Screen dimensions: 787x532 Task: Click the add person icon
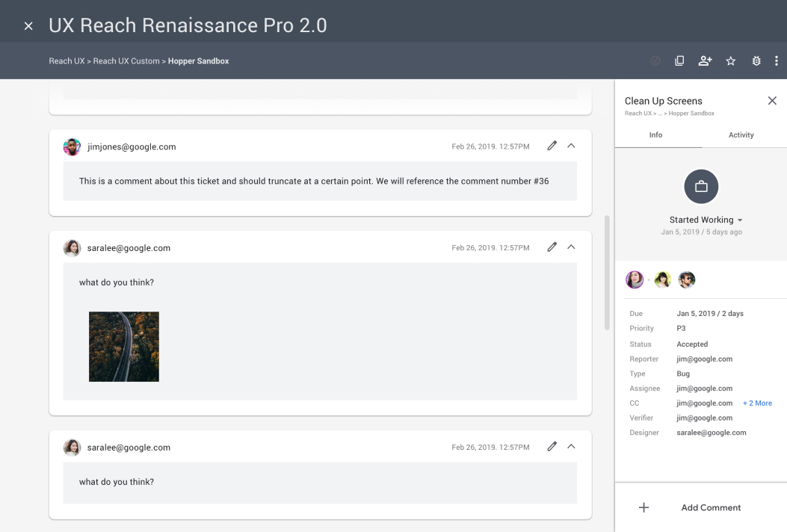705,61
